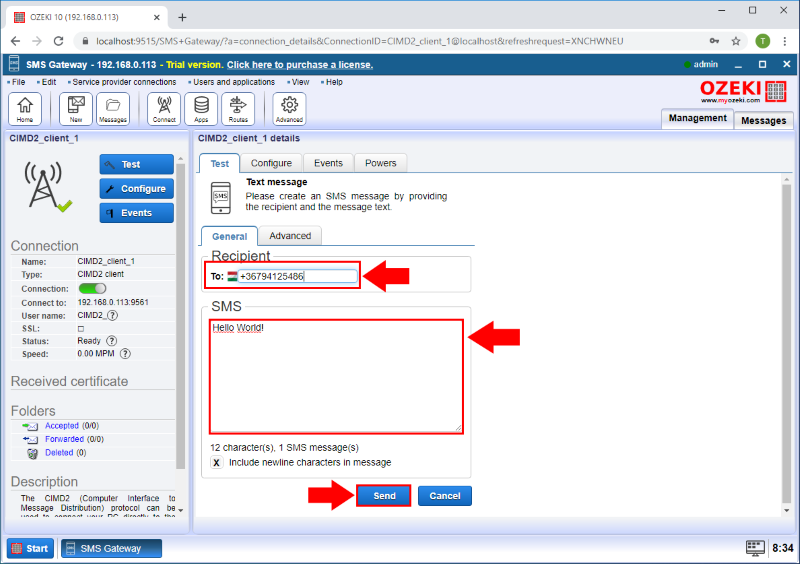This screenshot has height=564, width=800.
Task: Click the details panel scroll down arrow
Action: [786, 510]
